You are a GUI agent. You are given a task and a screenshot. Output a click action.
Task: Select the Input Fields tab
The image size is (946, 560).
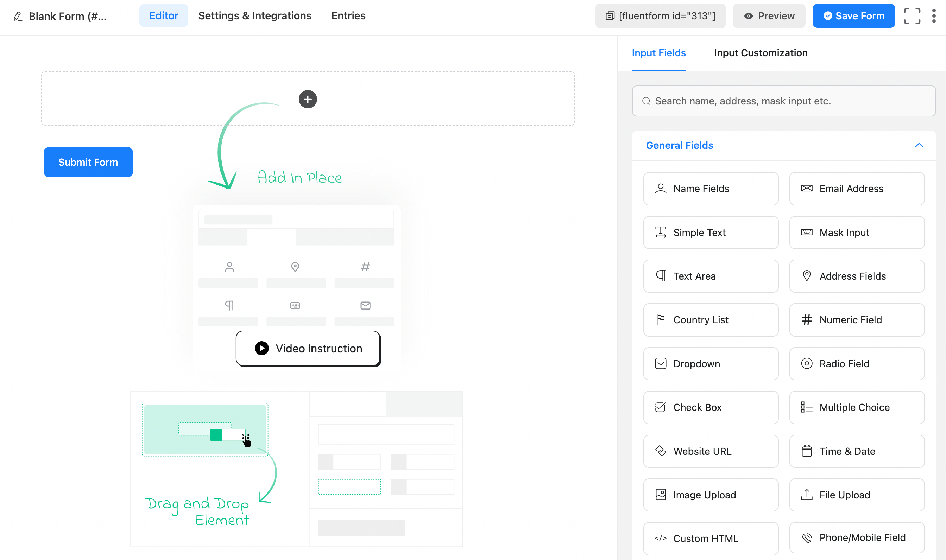click(659, 53)
